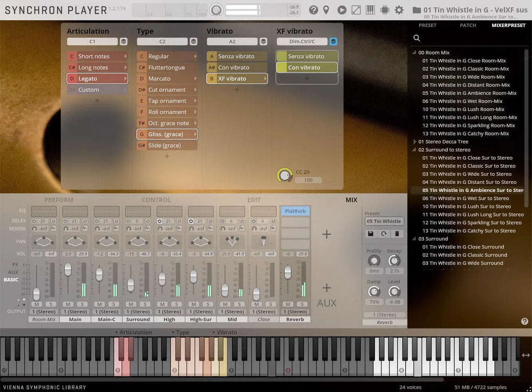Click the Mid channel volume fader
The width and height of the screenshot is (532, 392).
click(x=225, y=290)
